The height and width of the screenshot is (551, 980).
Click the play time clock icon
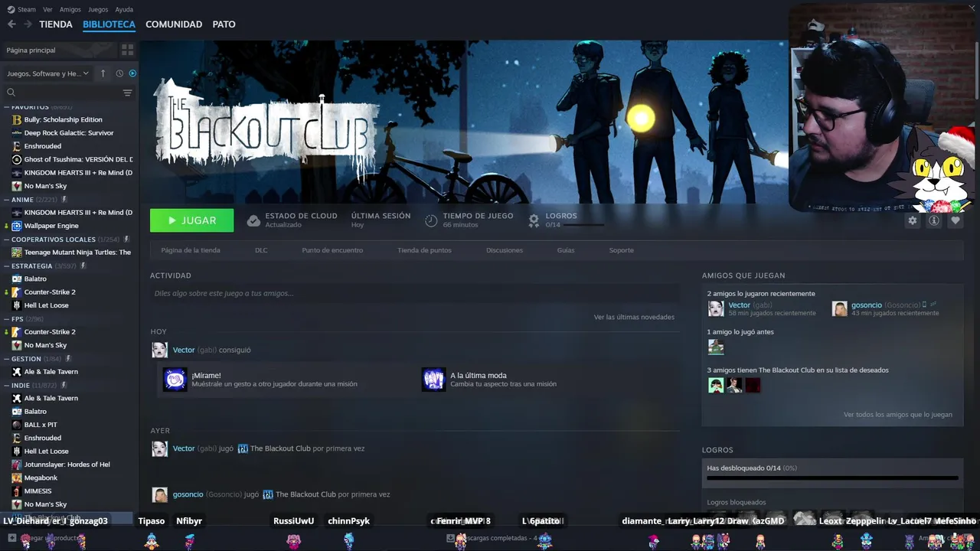(431, 220)
